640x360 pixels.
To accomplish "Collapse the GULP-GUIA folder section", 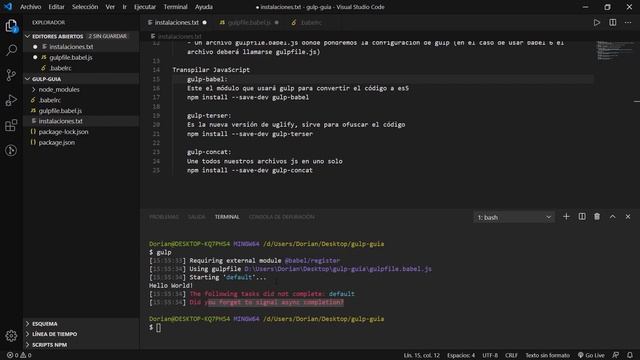I will point(81,79).
